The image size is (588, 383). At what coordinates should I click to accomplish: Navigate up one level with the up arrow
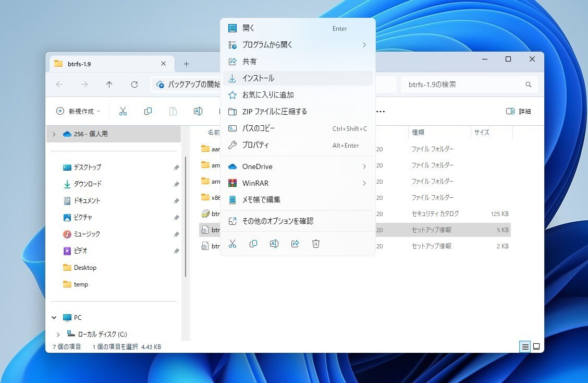[110, 84]
